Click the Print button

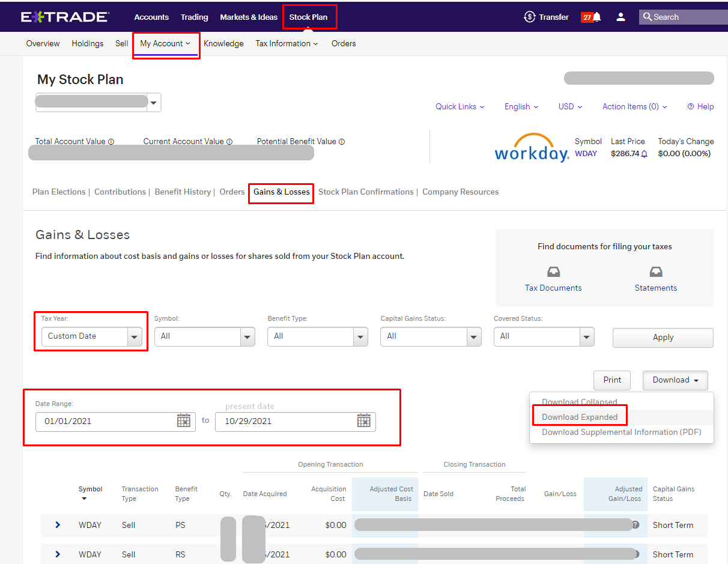(x=612, y=380)
